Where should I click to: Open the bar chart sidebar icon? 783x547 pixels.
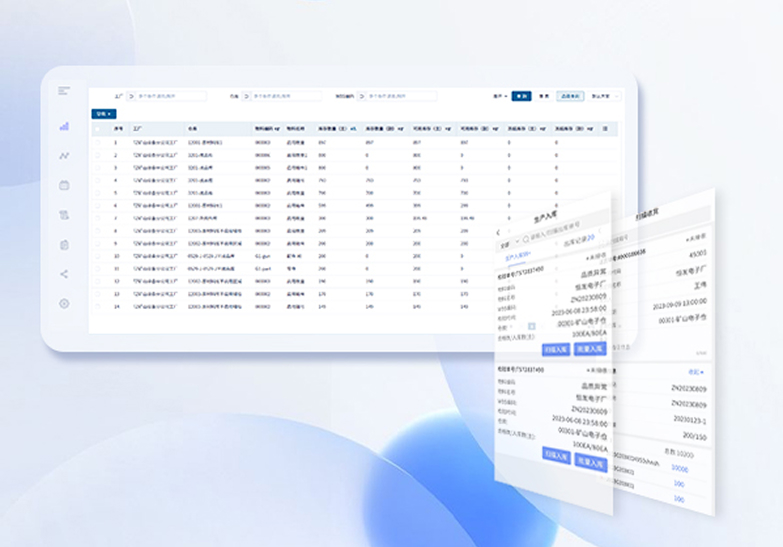(64, 127)
